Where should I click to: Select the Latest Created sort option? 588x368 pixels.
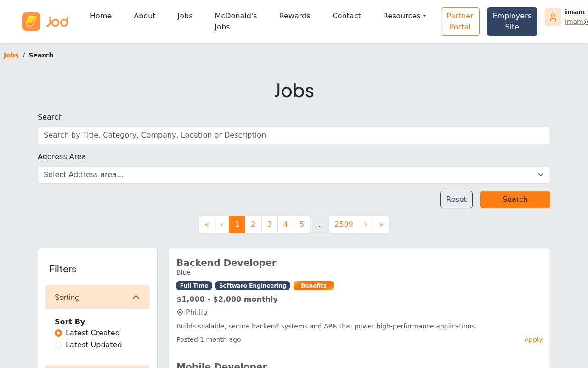click(x=58, y=333)
